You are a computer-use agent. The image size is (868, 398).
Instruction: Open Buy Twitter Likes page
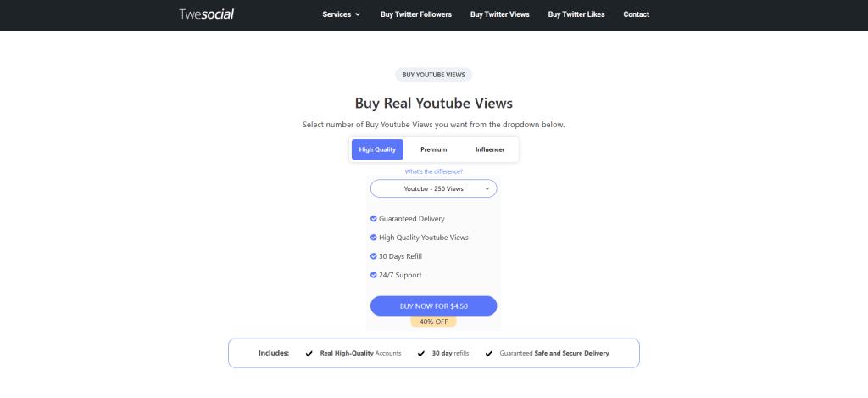(576, 14)
